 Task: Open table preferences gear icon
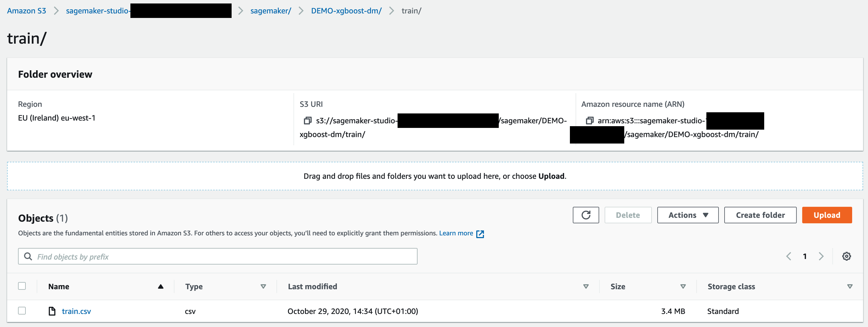[846, 256]
